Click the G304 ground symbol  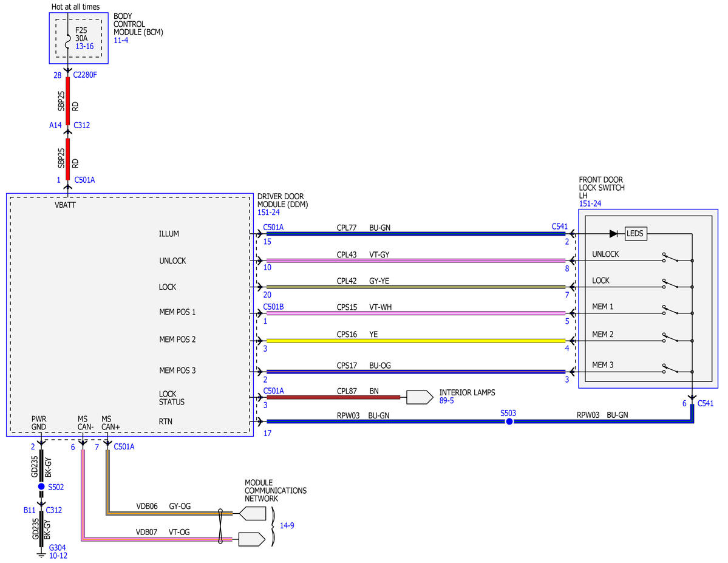(41, 554)
